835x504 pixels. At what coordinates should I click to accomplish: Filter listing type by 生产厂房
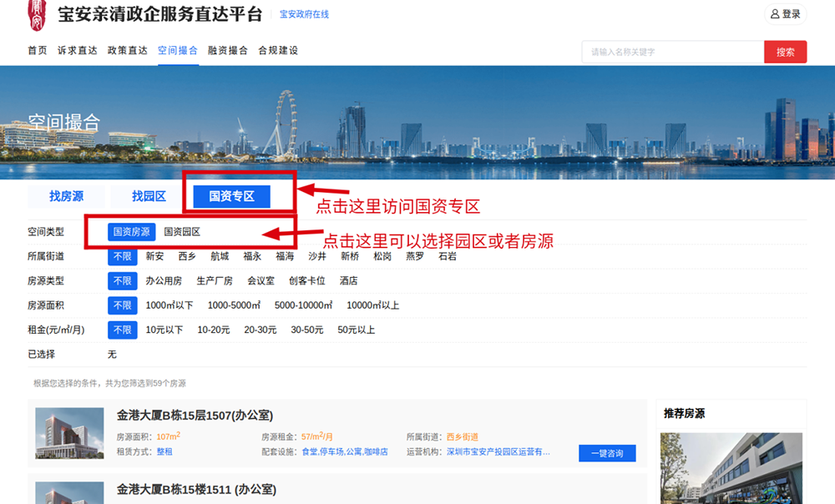click(x=215, y=281)
